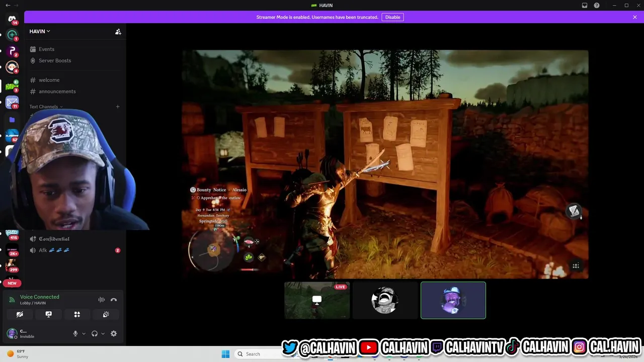Click the grid icon on stream

[x=576, y=265]
